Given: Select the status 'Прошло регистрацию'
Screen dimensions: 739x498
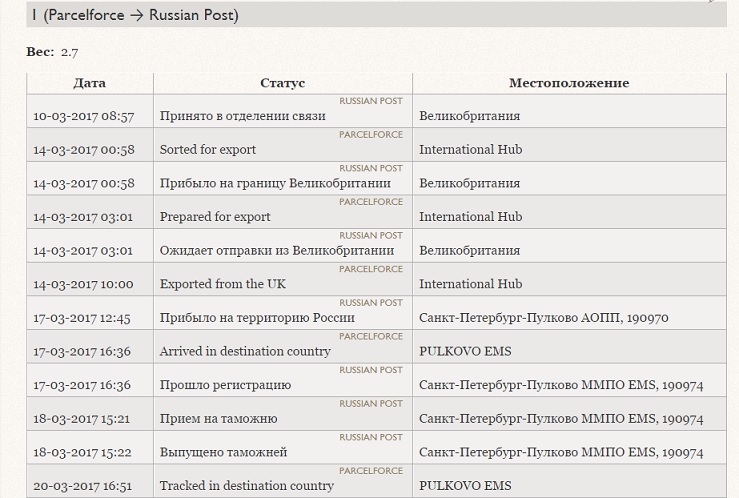Looking at the screenshot, I should click(x=225, y=385).
